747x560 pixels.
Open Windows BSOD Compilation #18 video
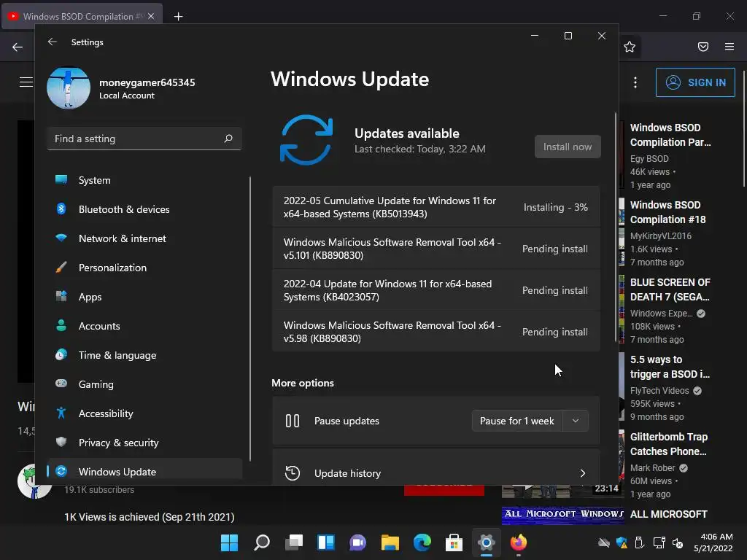pos(668,212)
